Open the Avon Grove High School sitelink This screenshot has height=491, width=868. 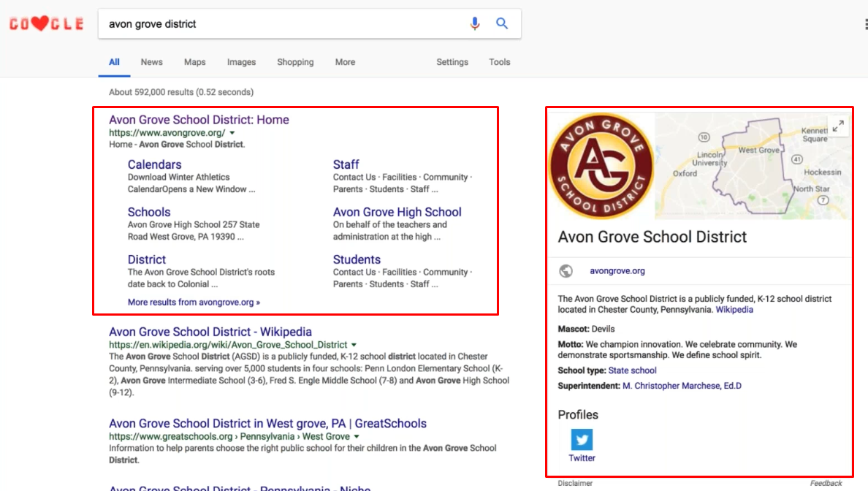(397, 212)
